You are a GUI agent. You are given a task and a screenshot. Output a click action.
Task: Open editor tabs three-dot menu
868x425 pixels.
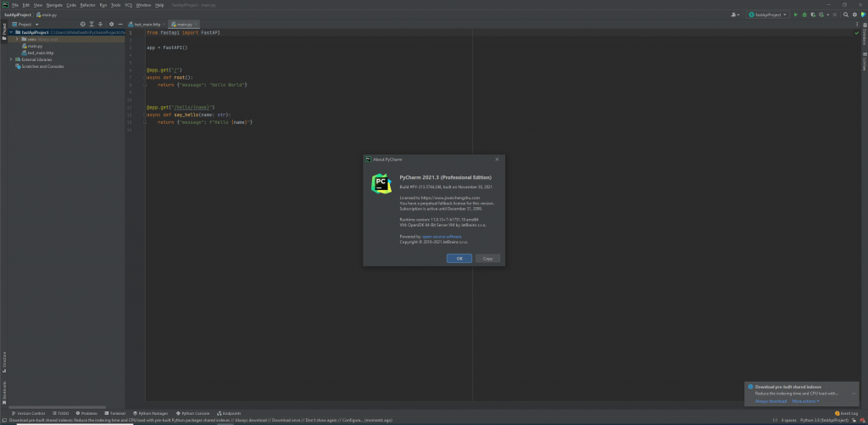click(x=857, y=25)
